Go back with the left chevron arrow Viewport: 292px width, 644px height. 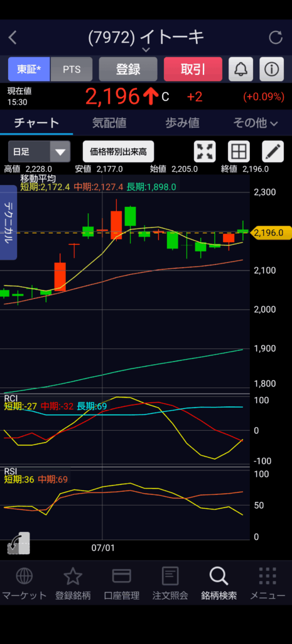(13, 38)
